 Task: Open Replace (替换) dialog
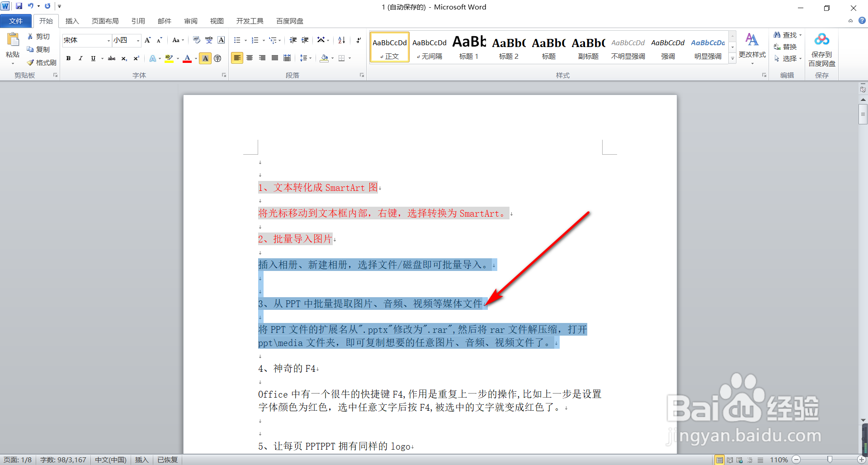[x=785, y=47]
